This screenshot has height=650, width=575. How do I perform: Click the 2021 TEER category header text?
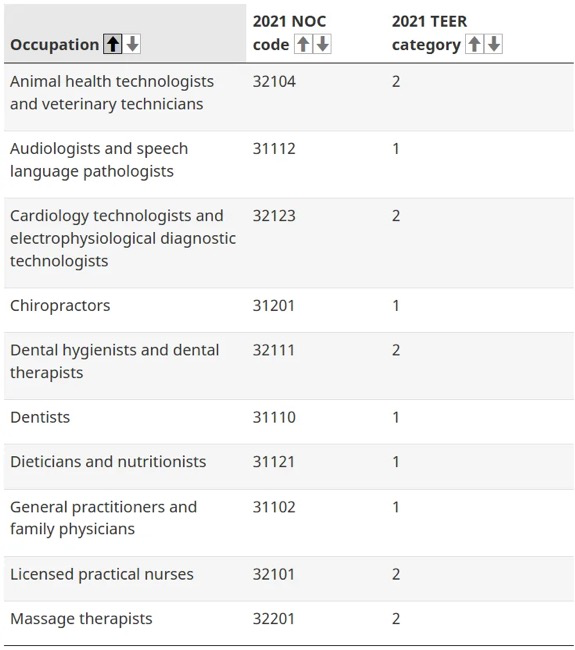(x=429, y=33)
